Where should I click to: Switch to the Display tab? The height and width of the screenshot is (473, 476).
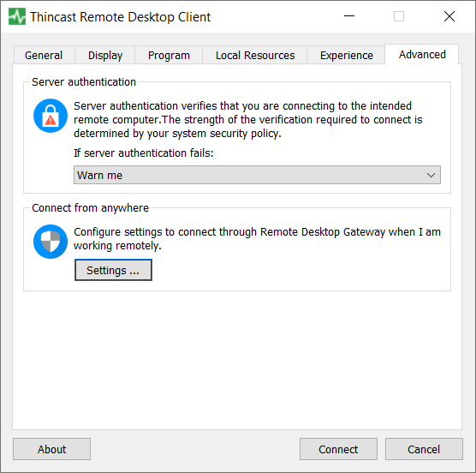point(105,56)
